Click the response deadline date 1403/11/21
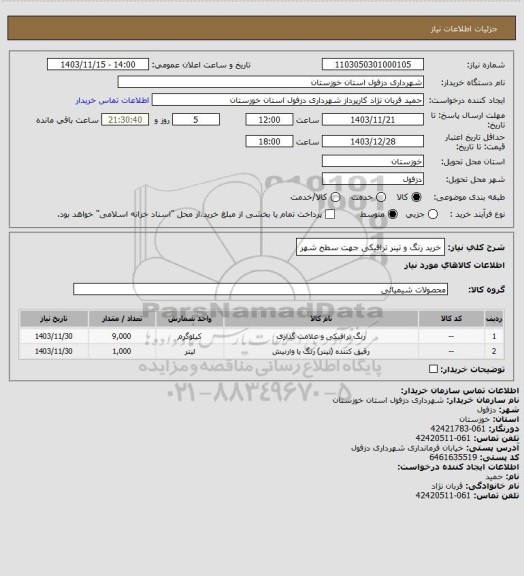The image size is (524, 576). pos(373,120)
